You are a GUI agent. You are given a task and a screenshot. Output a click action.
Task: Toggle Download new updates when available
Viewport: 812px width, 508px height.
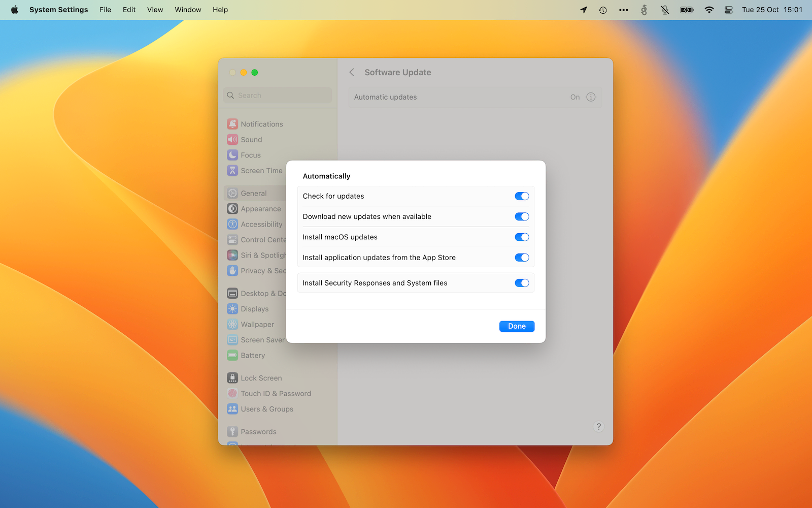522,217
